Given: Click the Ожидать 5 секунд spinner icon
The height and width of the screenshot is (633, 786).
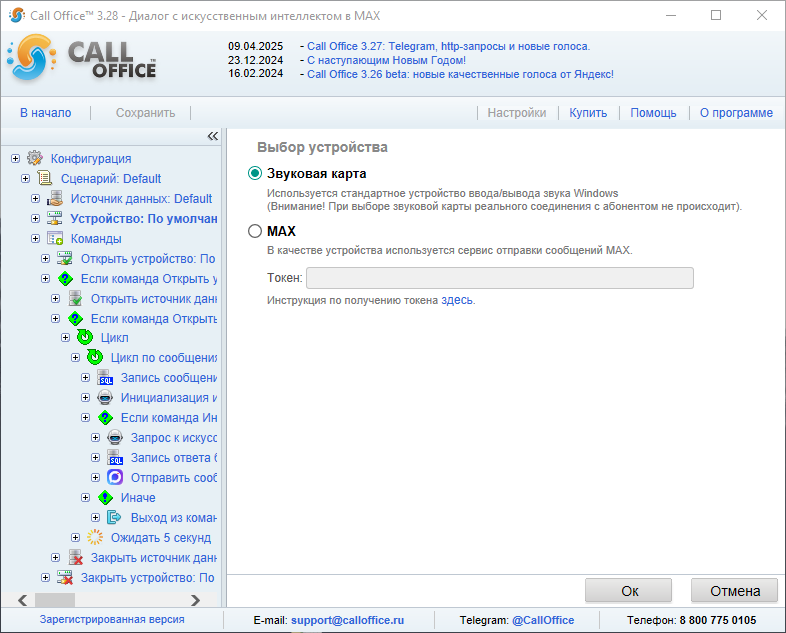Looking at the screenshot, I should pyautogui.click(x=95, y=537).
